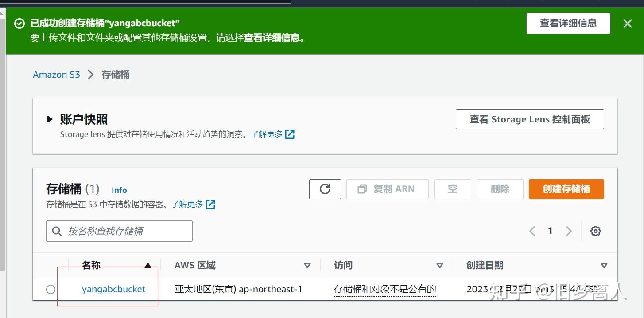Viewport: 644px width, 318px height.
Task: Sort by AWS 区域 column
Action: pos(307,266)
